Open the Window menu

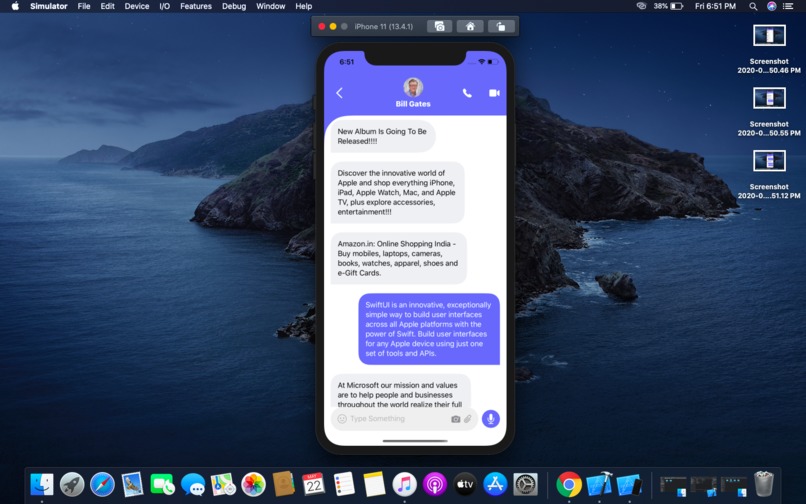pos(270,6)
